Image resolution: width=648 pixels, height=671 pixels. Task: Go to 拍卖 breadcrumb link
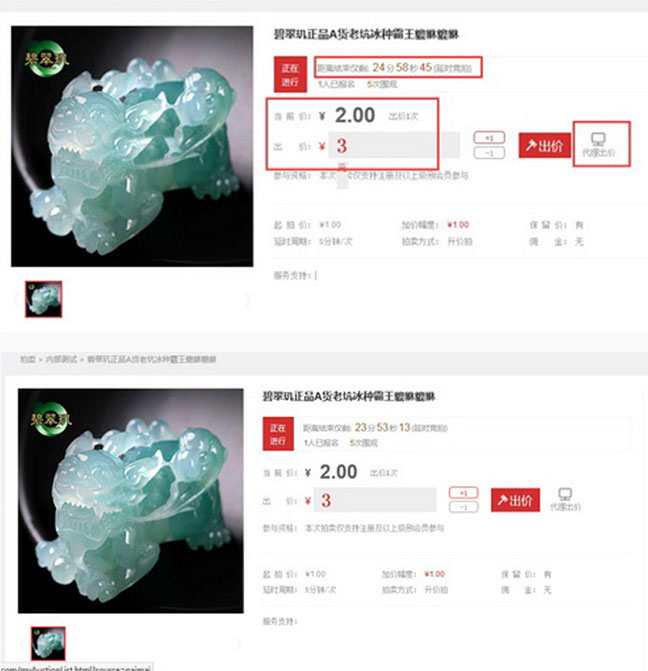(x=28, y=359)
